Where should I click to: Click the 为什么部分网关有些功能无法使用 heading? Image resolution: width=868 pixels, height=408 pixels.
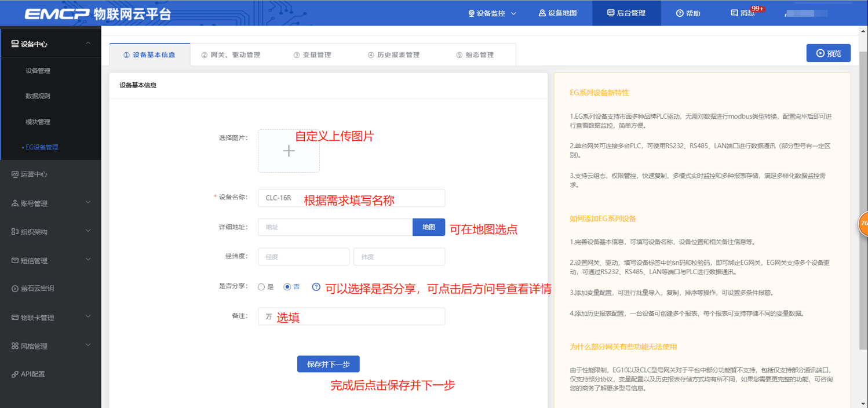(x=623, y=347)
